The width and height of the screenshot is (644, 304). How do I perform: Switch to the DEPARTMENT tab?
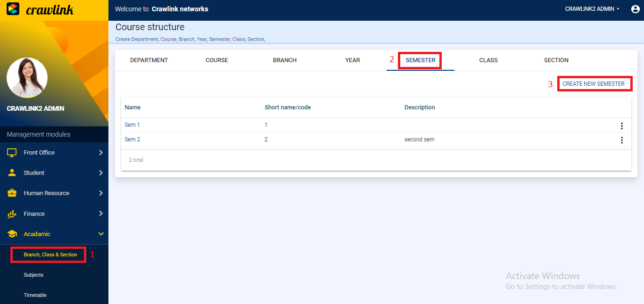(x=149, y=60)
